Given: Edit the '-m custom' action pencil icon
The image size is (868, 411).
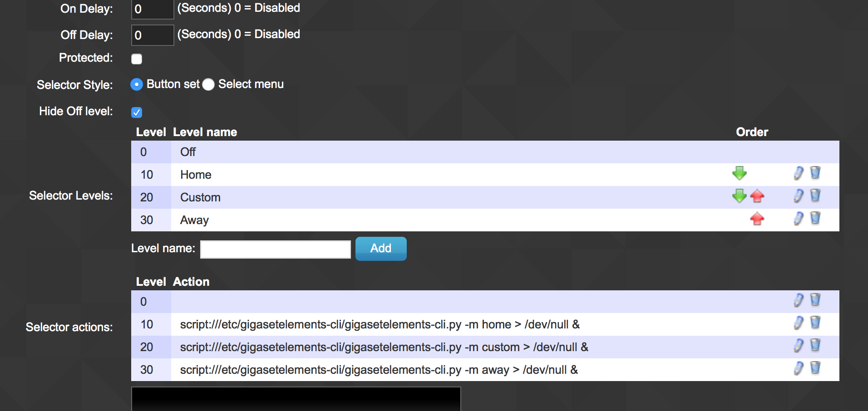Looking at the screenshot, I should point(799,345).
